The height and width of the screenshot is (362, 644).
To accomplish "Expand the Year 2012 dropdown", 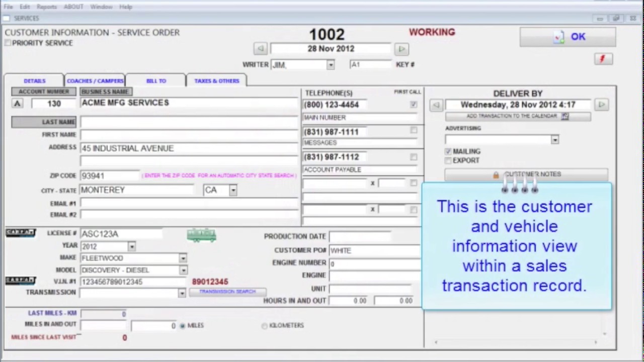I will pos(131,246).
